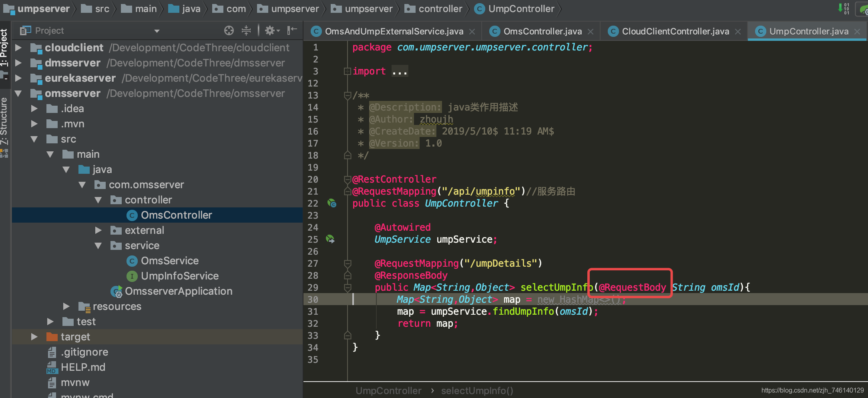Expand the external package folder

(98, 230)
